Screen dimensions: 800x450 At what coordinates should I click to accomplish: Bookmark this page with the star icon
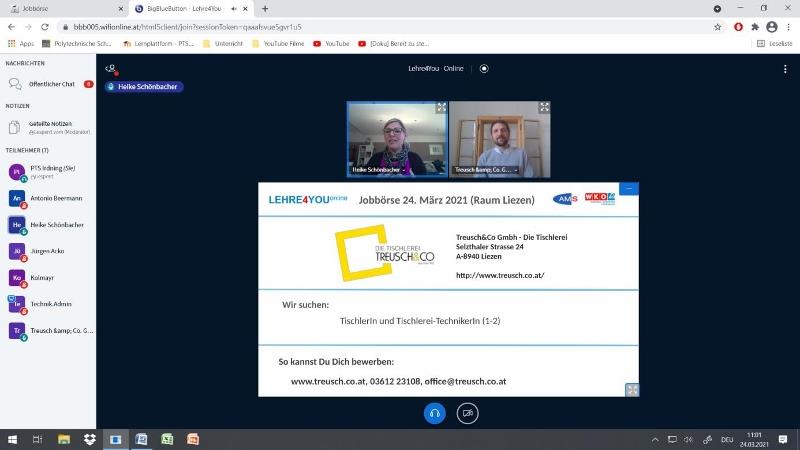pyautogui.click(x=717, y=27)
